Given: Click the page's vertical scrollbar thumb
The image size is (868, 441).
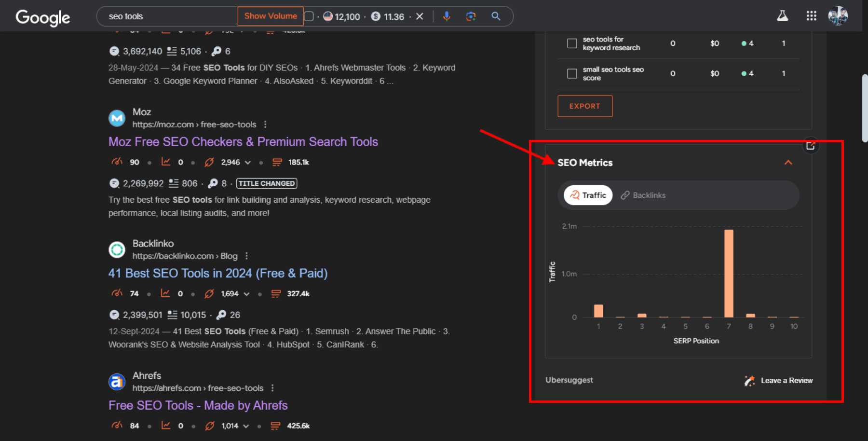Looking at the screenshot, I should click(x=865, y=108).
